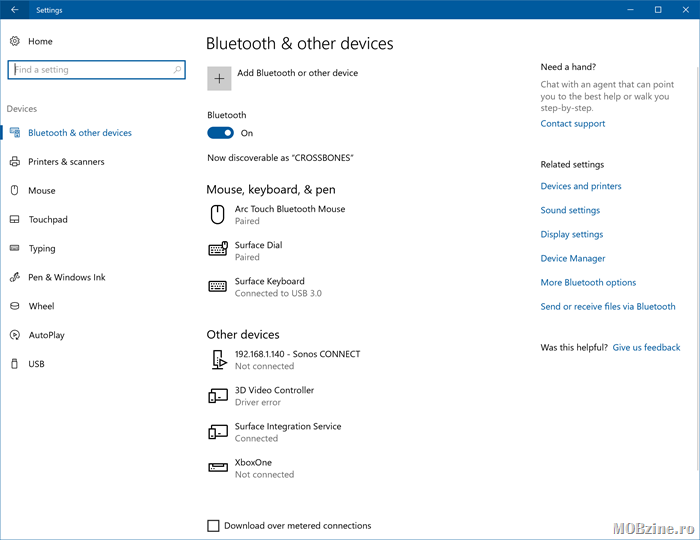Click the plus icon to add a device
The height and width of the screenshot is (540, 700).
(220, 79)
